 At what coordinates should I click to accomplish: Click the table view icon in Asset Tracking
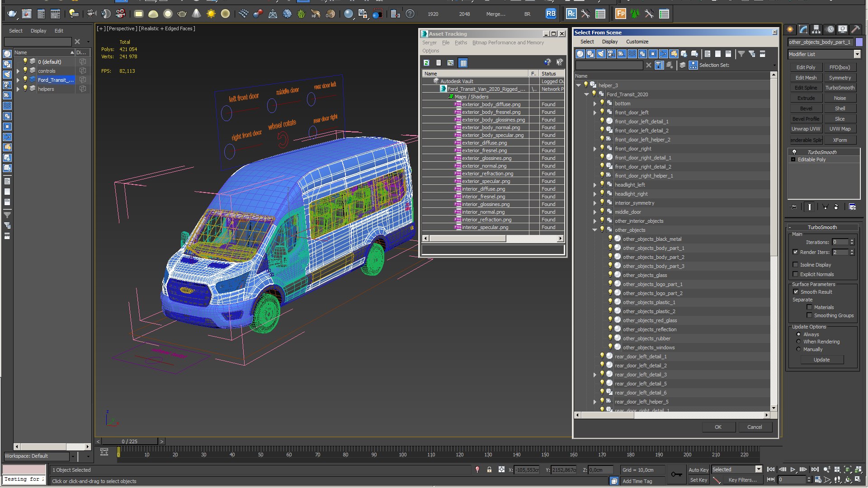point(463,63)
